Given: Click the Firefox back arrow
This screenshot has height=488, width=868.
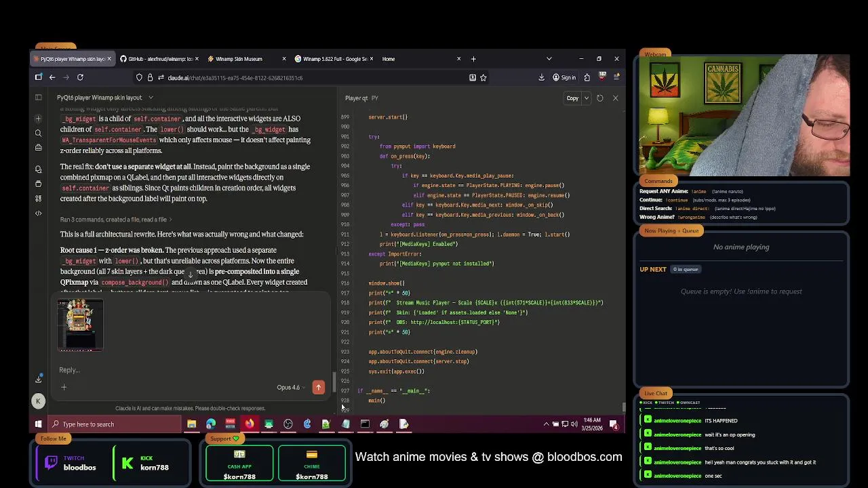Looking at the screenshot, I should pyautogui.click(x=52, y=77).
